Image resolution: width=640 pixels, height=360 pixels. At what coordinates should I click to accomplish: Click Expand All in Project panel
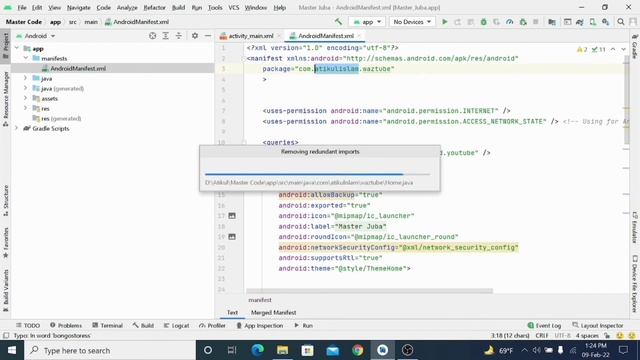(x=165, y=36)
